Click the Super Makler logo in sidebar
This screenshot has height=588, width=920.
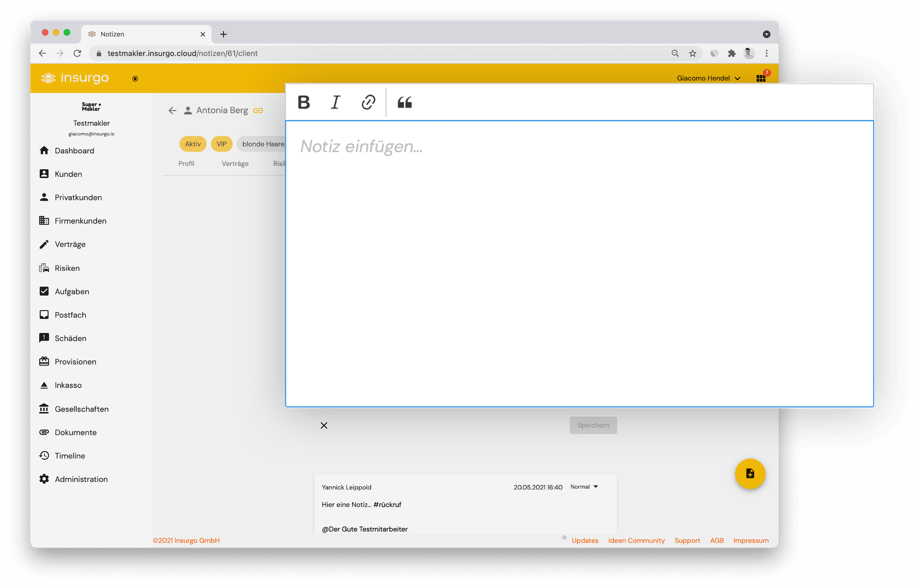[92, 106]
